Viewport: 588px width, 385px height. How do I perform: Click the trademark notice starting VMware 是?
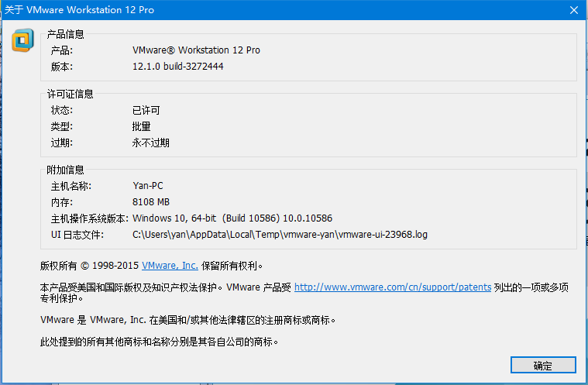coord(188,320)
